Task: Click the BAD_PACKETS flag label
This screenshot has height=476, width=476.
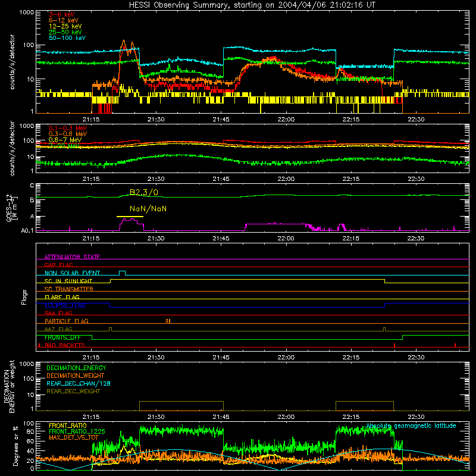Action: [65, 345]
